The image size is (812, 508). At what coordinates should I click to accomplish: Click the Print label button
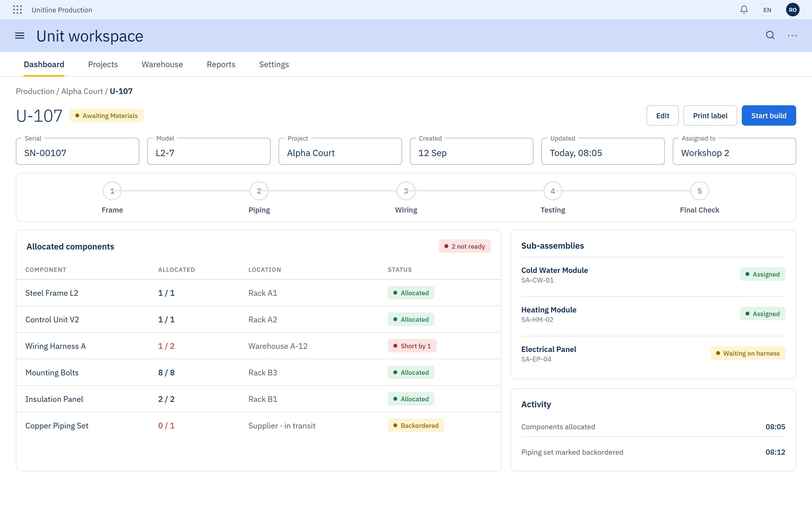pos(710,116)
